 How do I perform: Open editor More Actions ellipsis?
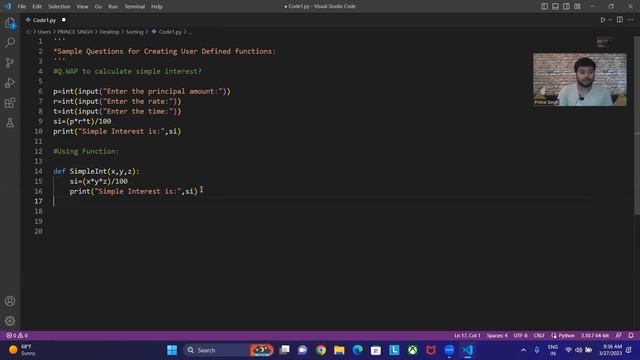(631, 20)
